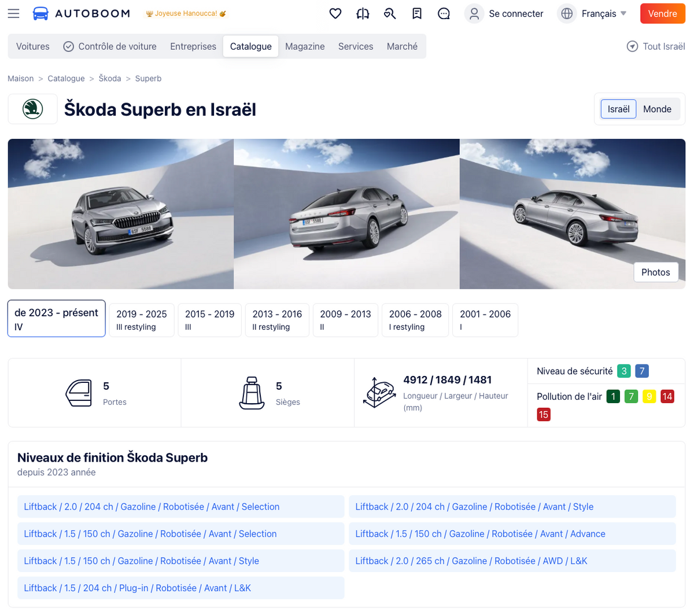Click green safety level 3 badge
Image resolution: width=694 pixels, height=616 pixels.
click(x=624, y=371)
